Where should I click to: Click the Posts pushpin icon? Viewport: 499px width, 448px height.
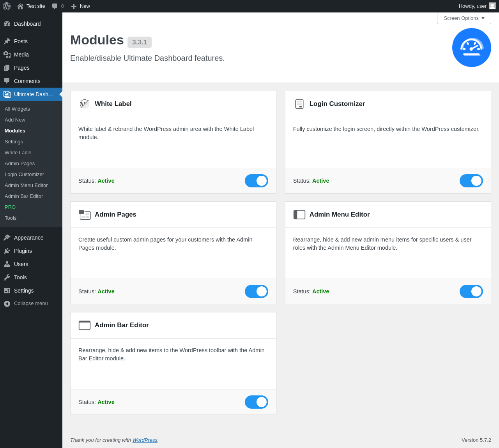[7, 41]
